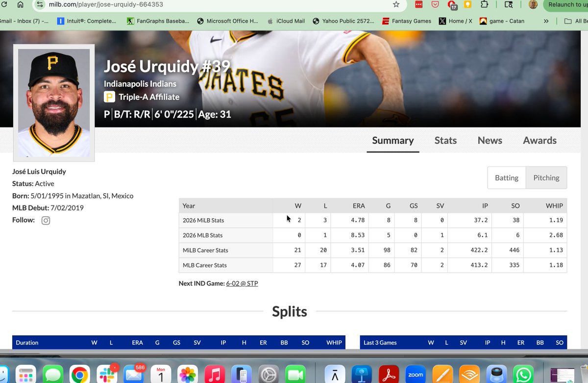Click the MiLB Career Stats row label

point(205,250)
